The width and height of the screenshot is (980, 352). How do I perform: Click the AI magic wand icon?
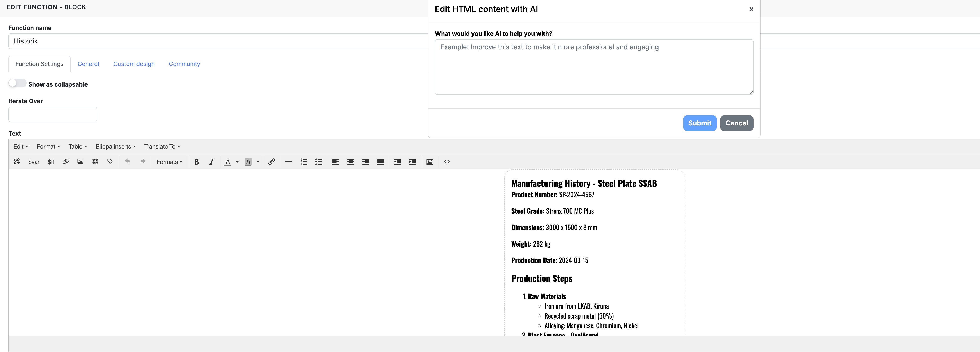[x=17, y=161]
